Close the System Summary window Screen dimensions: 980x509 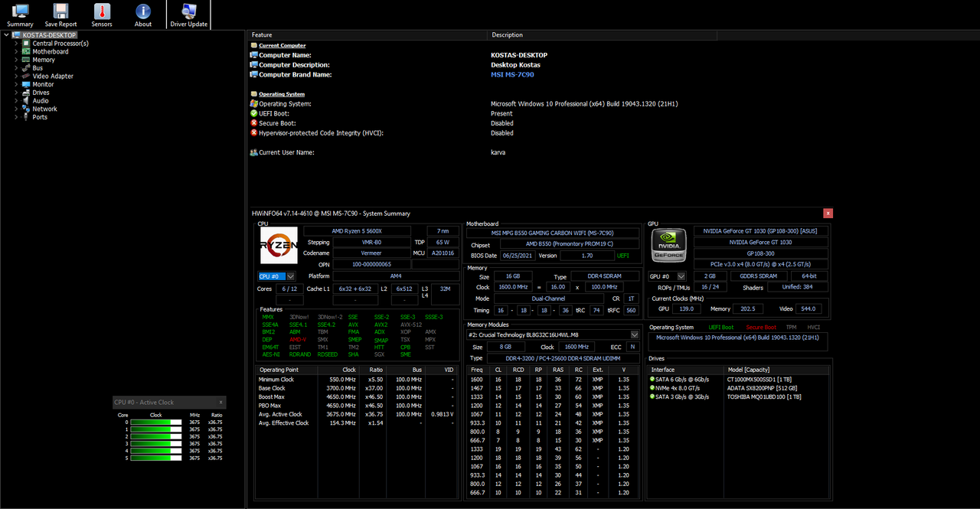[x=828, y=214]
